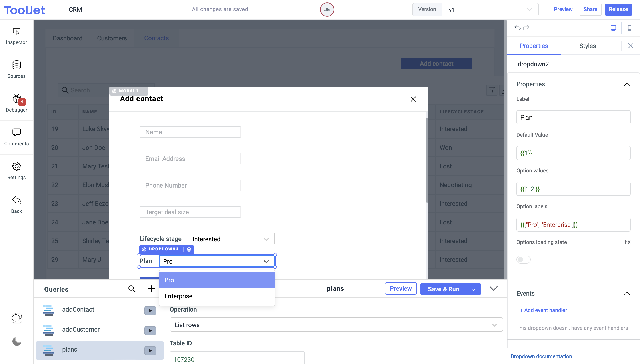The height and width of the screenshot is (364, 640).
Task: Open the Debugger panel
Action: [x=16, y=104]
